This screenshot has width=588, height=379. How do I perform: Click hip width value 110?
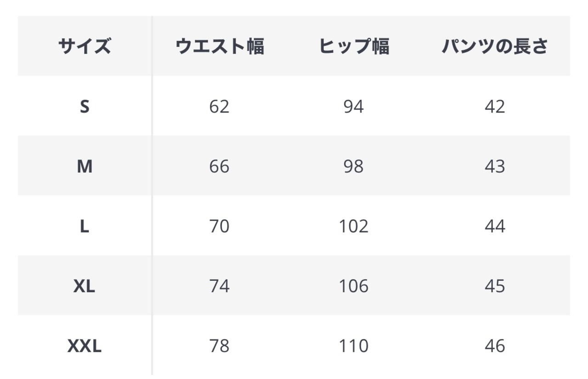pyautogui.click(x=354, y=346)
